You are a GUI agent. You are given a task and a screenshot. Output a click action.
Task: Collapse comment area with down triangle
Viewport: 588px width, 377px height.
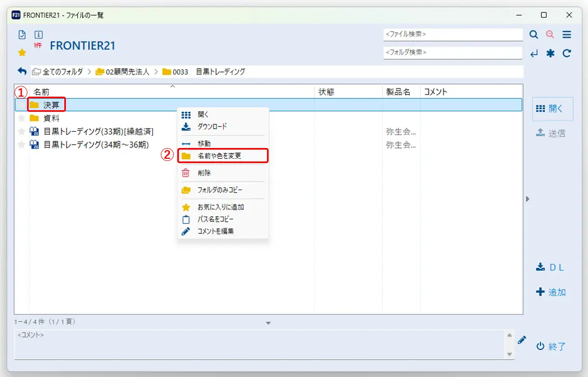point(268,323)
